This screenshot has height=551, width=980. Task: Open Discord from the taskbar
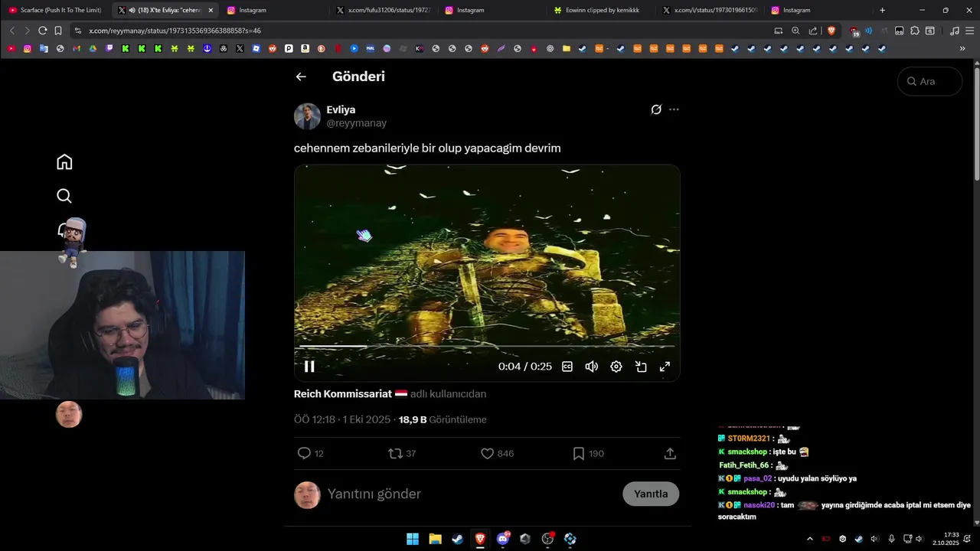point(503,539)
